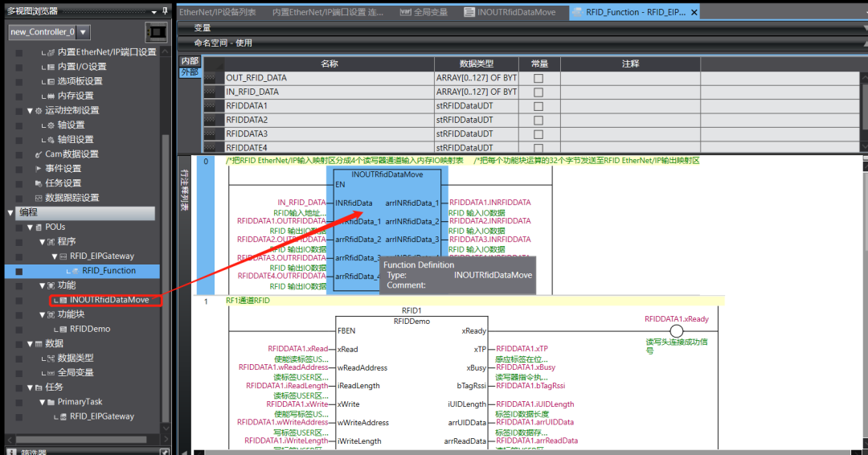Pin the multiview explorer panel
This screenshot has width=868, height=455.
[165, 10]
